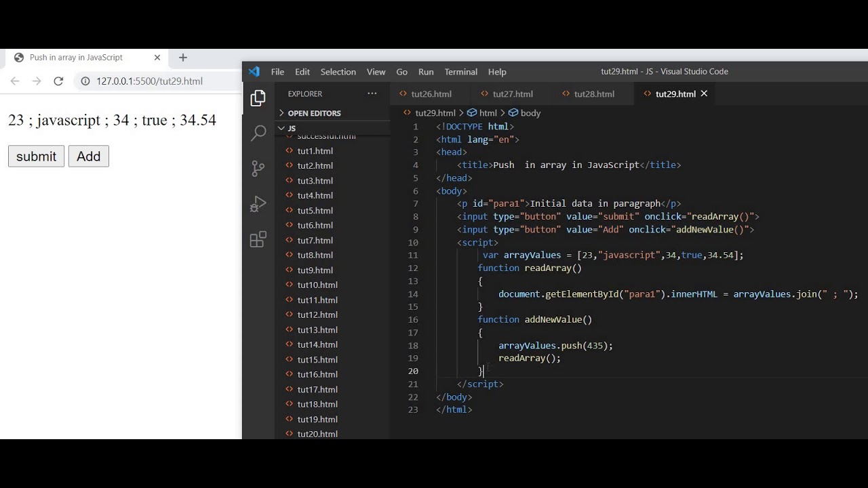
Task: Click the paragraph text on the web page
Action: coord(112,120)
